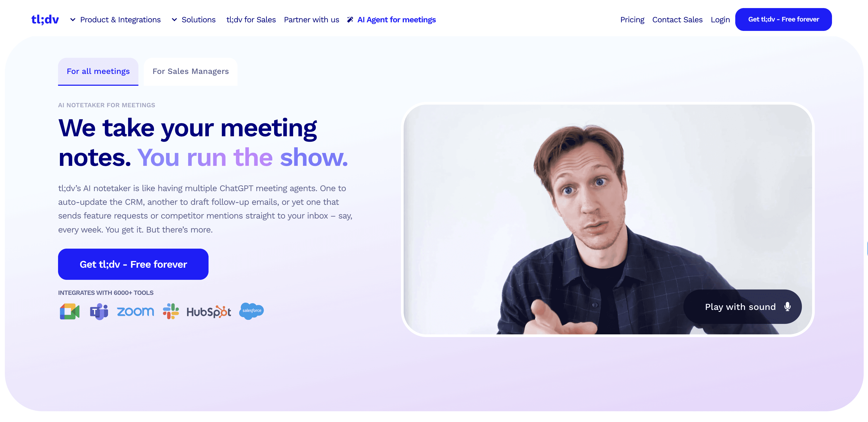Click Get tl;dv button in top navbar

point(783,20)
